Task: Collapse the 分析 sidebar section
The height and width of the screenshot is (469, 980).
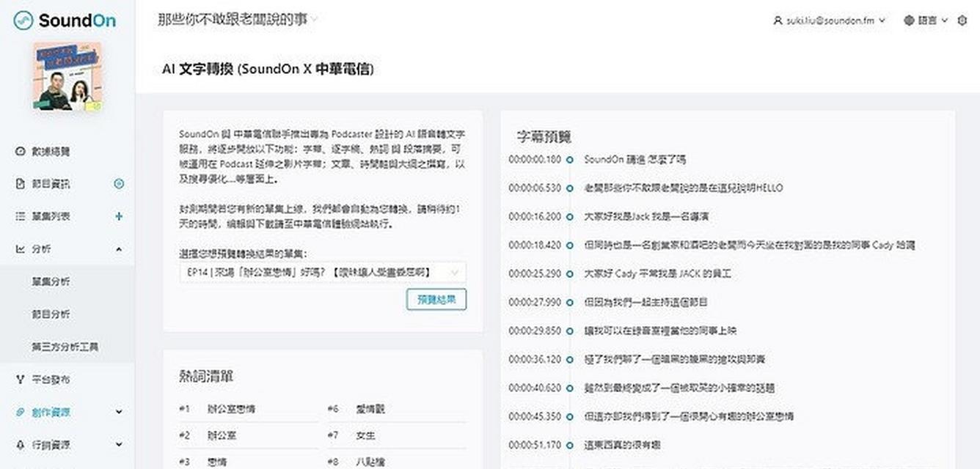Action: pos(119,249)
